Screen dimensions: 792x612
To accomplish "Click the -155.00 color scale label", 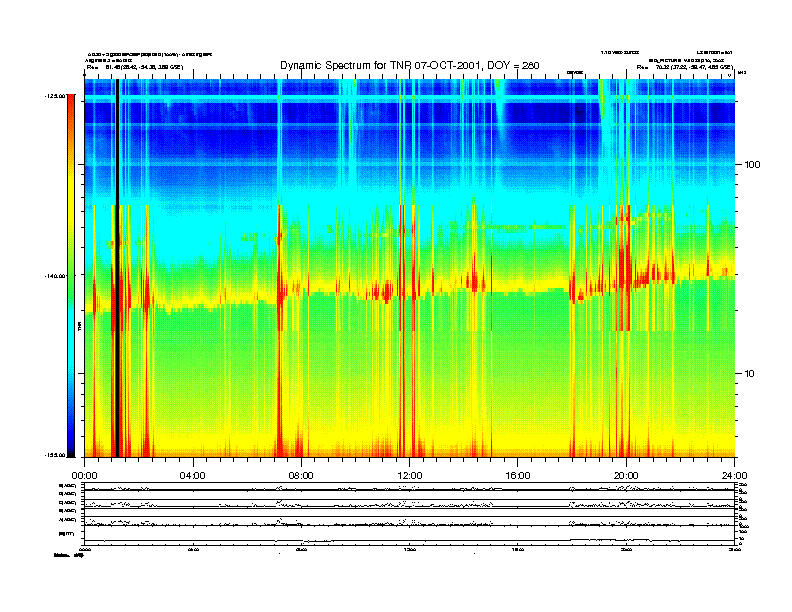I will click(x=56, y=455).
